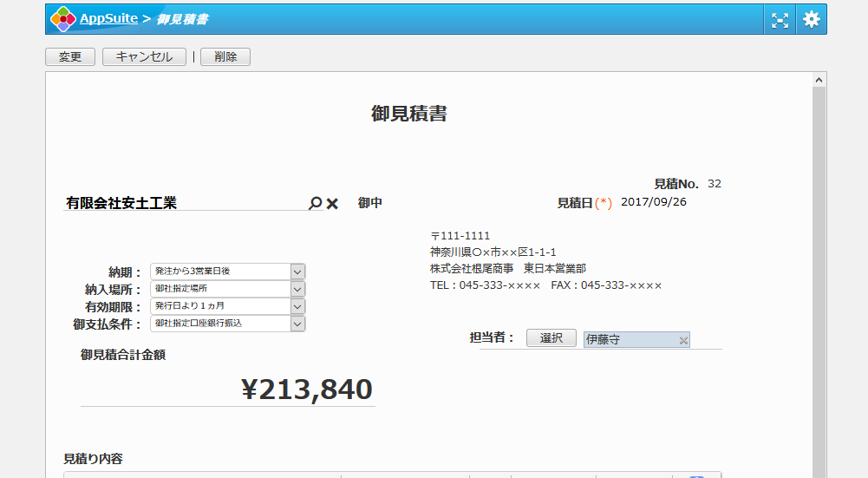Clear the customer with the X icon
Screen dimensions: 868x478
point(332,204)
